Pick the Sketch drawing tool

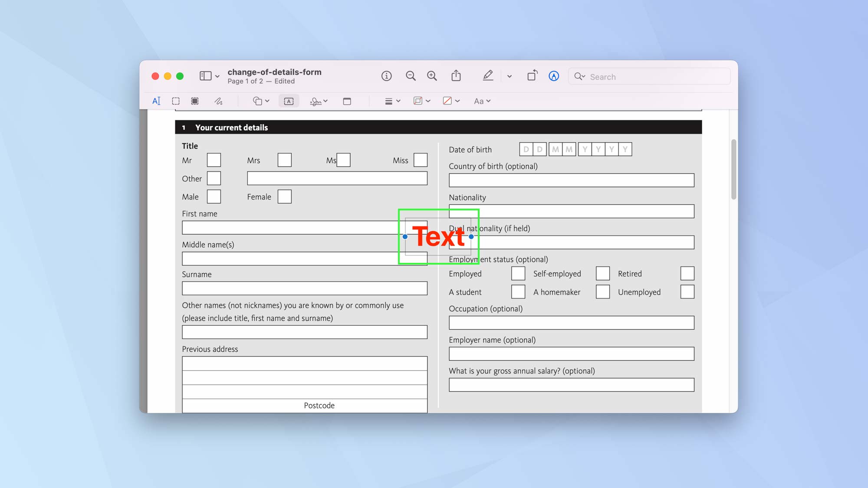pyautogui.click(x=218, y=101)
